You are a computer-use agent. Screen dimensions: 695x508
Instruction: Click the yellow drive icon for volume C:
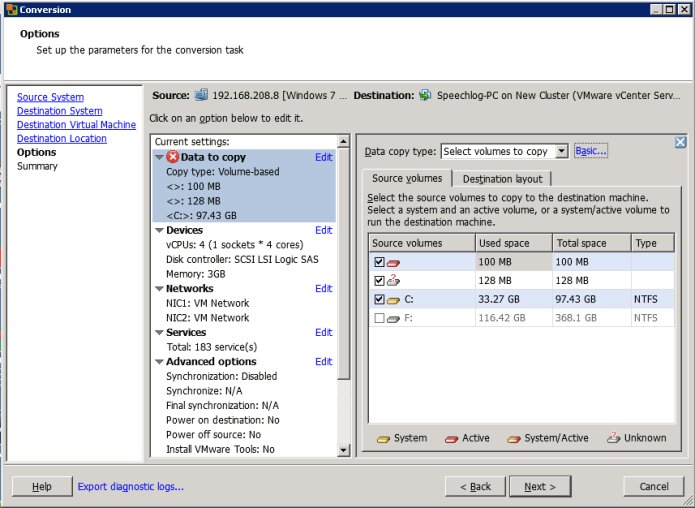point(393,299)
